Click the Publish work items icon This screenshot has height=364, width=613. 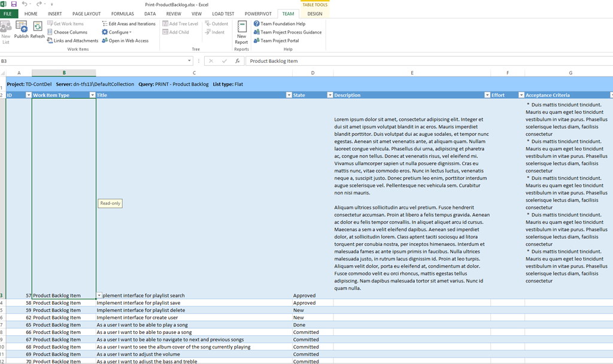pyautogui.click(x=22, y=30)
